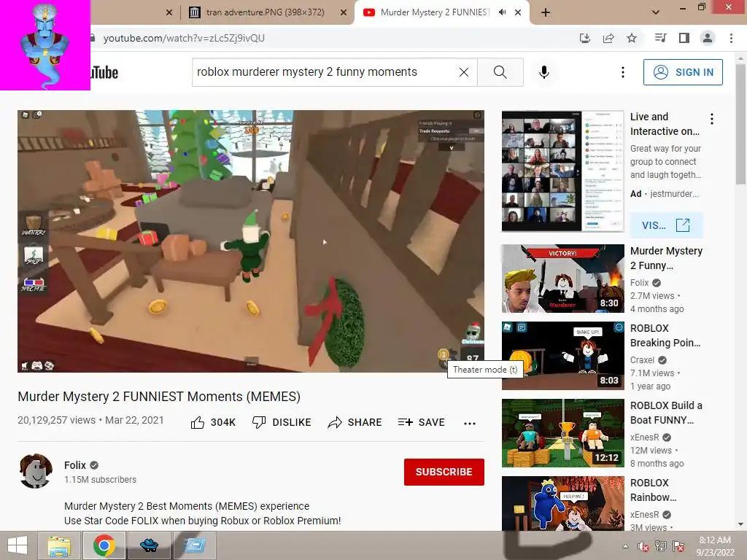Image resolution: width=747 pixels, height=560 pixels.
Task: Select the Murder Mystery 2 FUNNIEST tab
Action: (435, 12)
